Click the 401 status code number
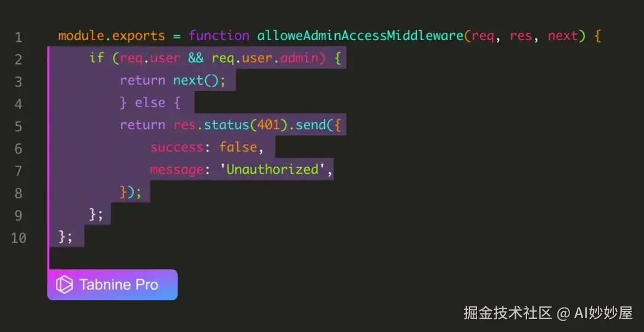 pos(268,125)
